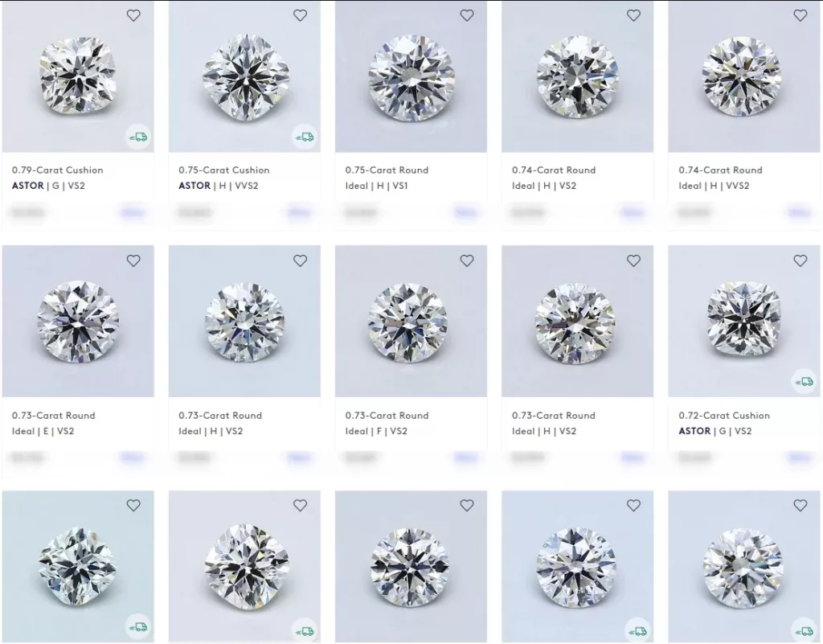823x644 pixels.
Task: Click blurred view button on 0.73-Carat Round E VS2
Action: click(x=133, y=457)
